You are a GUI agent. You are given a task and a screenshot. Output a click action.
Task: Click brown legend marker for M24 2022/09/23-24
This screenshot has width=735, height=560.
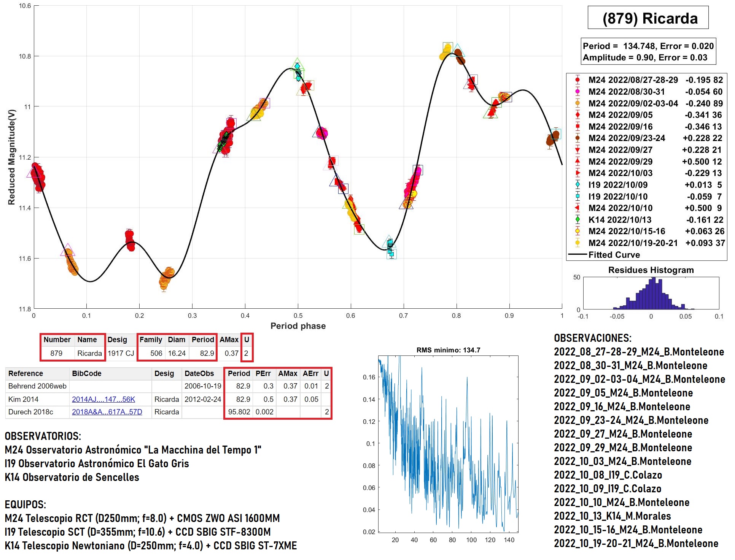(x=577, y=138)
